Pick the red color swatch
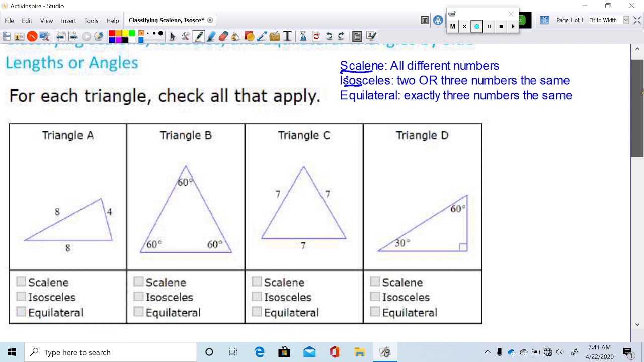 (x=112, y=33)
